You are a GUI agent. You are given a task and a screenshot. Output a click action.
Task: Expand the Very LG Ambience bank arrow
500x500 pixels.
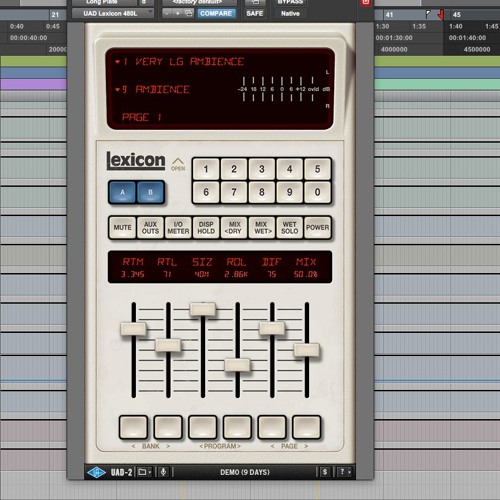tap(117, 62)
